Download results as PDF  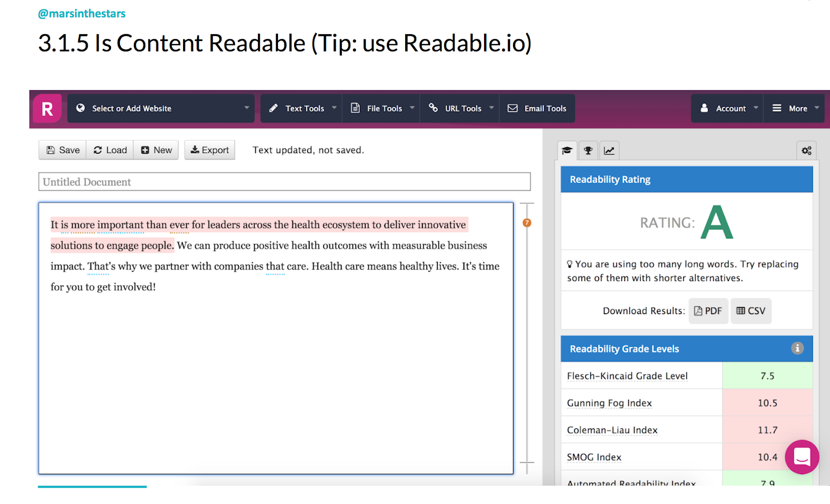point(708,311)
